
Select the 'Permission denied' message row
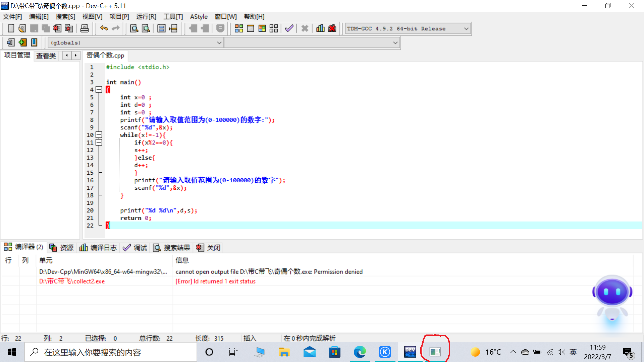tap(317, 271)
